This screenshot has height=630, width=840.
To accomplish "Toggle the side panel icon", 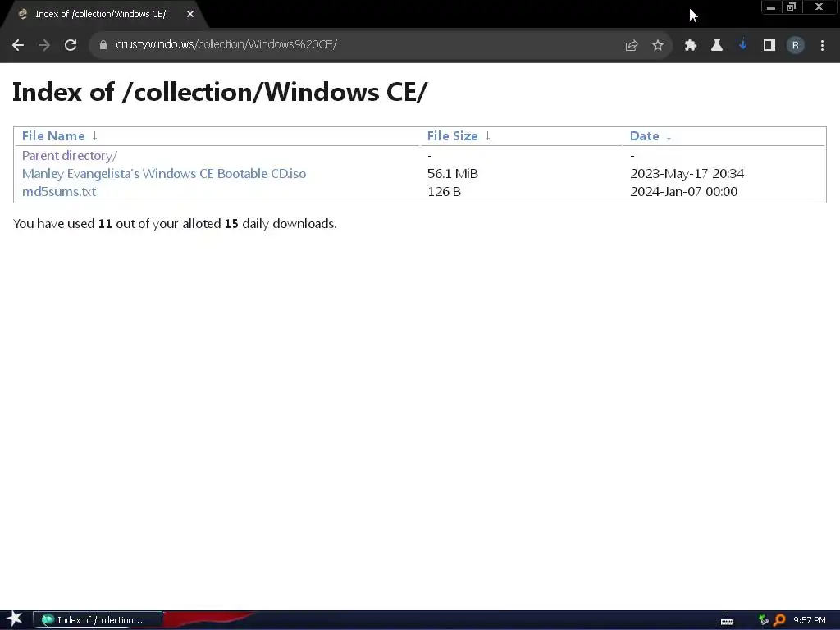I will (x=769, y=46).
